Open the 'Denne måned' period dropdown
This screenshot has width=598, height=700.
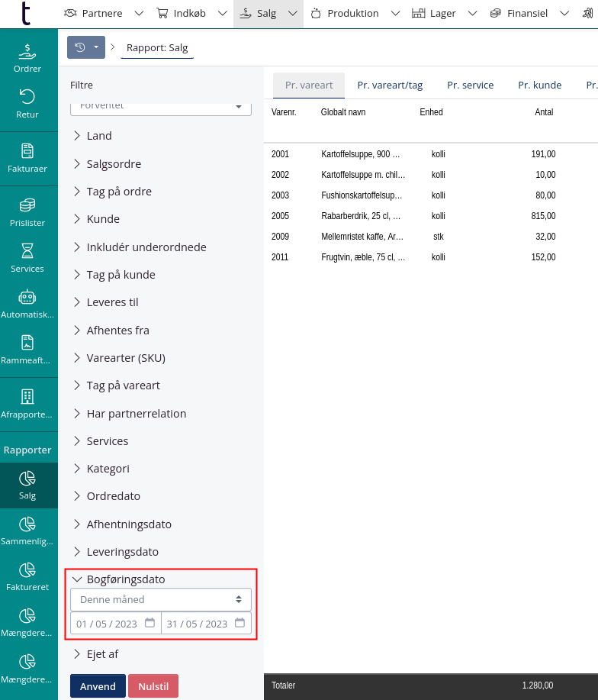(160, 599)
